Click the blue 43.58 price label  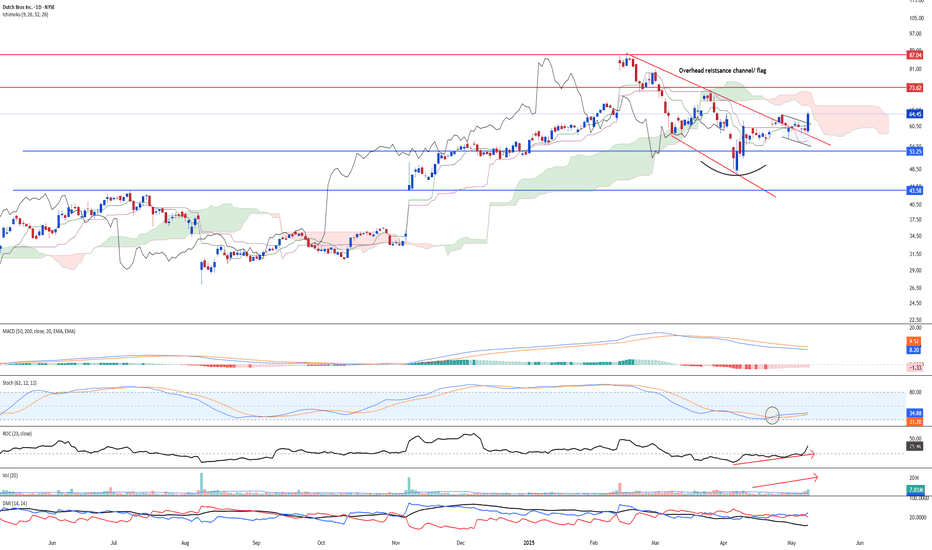click(x=915, y=190)
